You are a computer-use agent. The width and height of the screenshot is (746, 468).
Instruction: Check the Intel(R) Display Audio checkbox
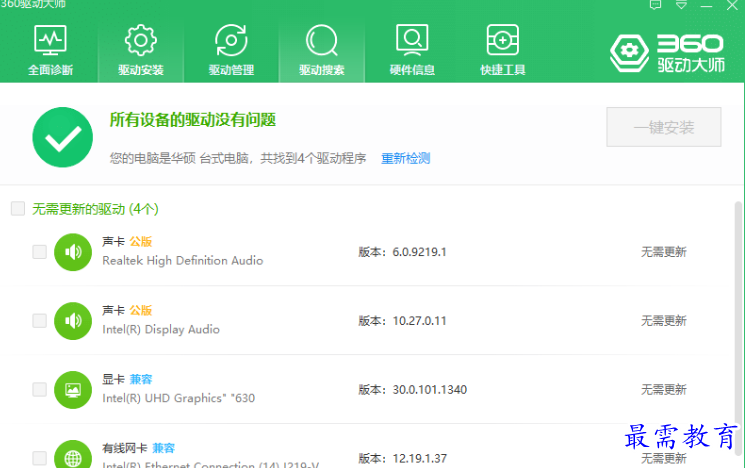coord(39,321)
